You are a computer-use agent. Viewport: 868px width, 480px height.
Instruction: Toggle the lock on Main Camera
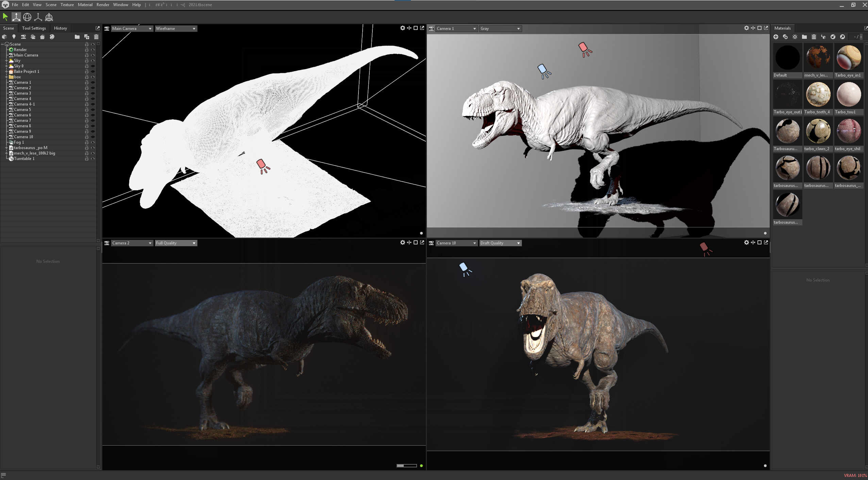coord(87,55)
